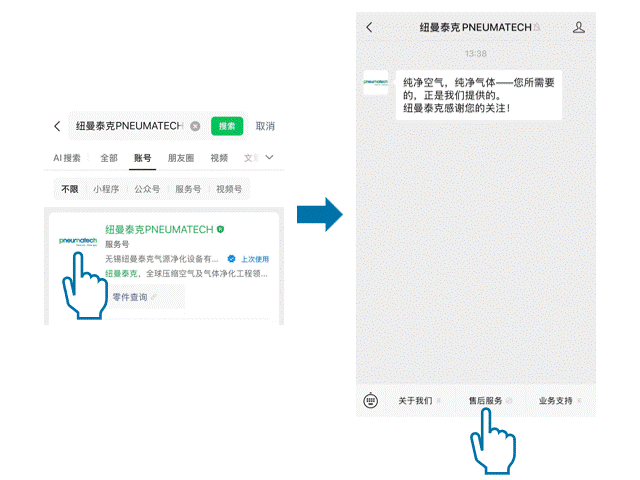Clear the search text with the X icon
The height and width of the screenshot is (480, 640).
tap(195, 126)
